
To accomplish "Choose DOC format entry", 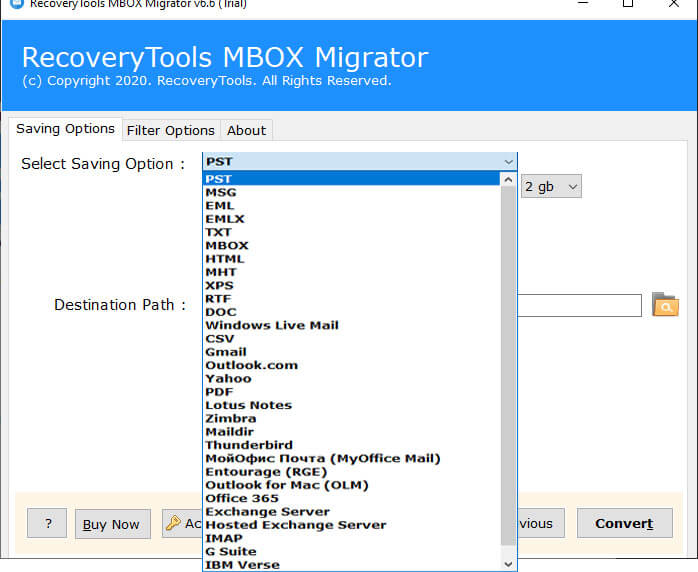I will 352,312.
